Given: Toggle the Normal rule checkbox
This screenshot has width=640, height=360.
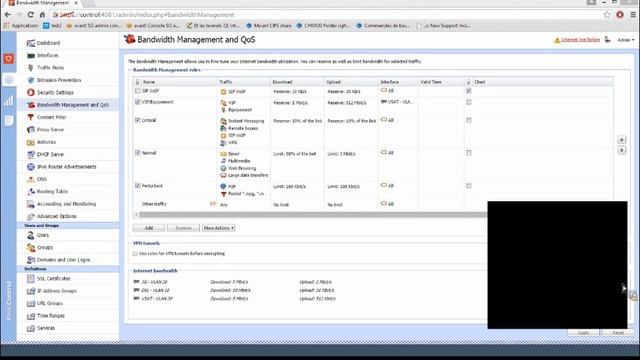Looking at the screenshot, I should (138, 153).
